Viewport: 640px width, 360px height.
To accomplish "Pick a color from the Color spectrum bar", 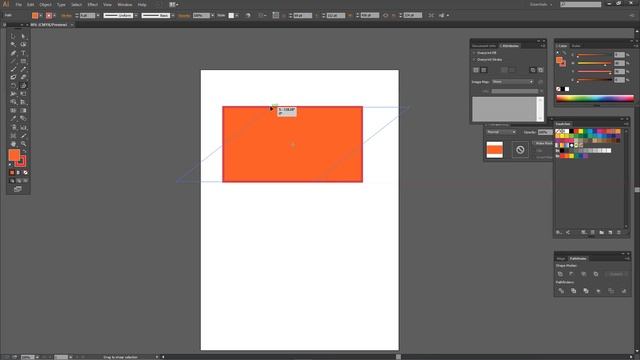I will (x=595, y=98).
